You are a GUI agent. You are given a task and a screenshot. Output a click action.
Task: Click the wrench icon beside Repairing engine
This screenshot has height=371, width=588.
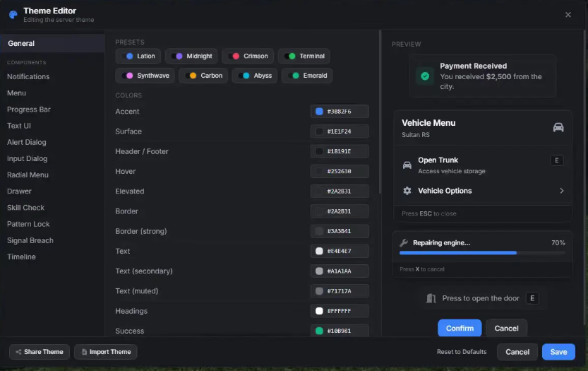pyautogui.click(x=404, y=243)
